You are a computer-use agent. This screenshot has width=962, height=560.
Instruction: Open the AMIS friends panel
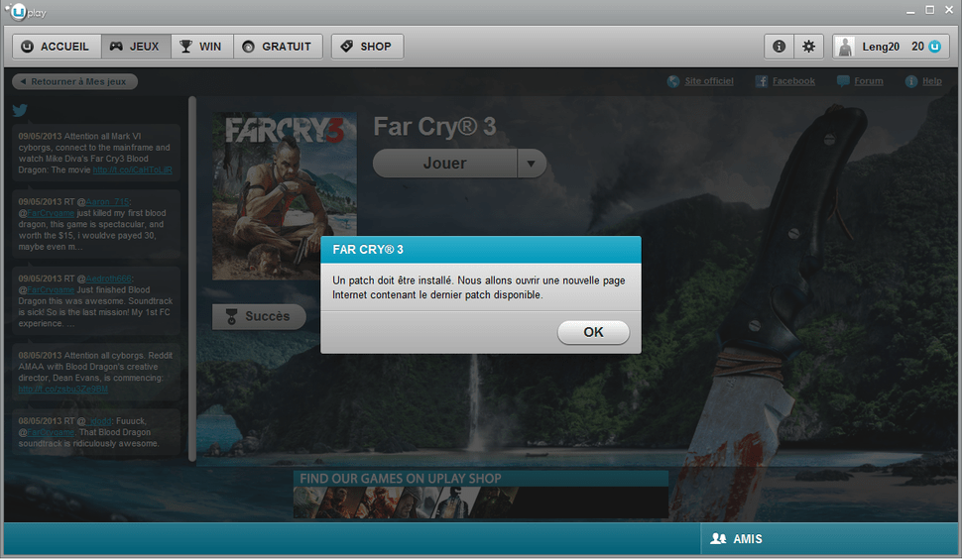[829, 539]
